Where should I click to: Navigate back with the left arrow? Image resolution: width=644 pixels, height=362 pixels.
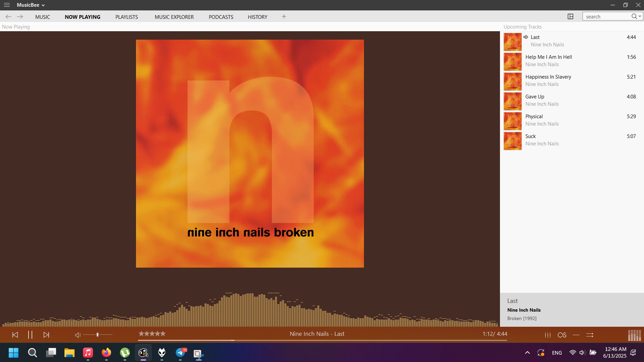coord(8,16)
